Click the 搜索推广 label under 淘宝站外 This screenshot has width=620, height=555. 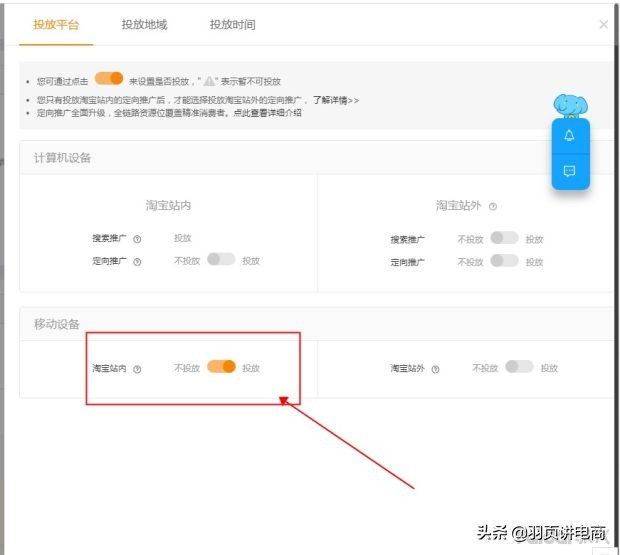[x=408, y=240]
